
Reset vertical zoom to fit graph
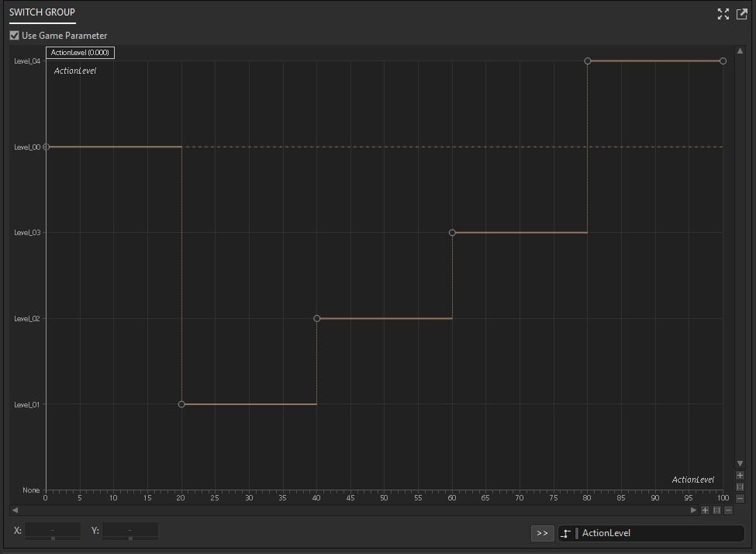pyautogui.click(x=740, y=486)
